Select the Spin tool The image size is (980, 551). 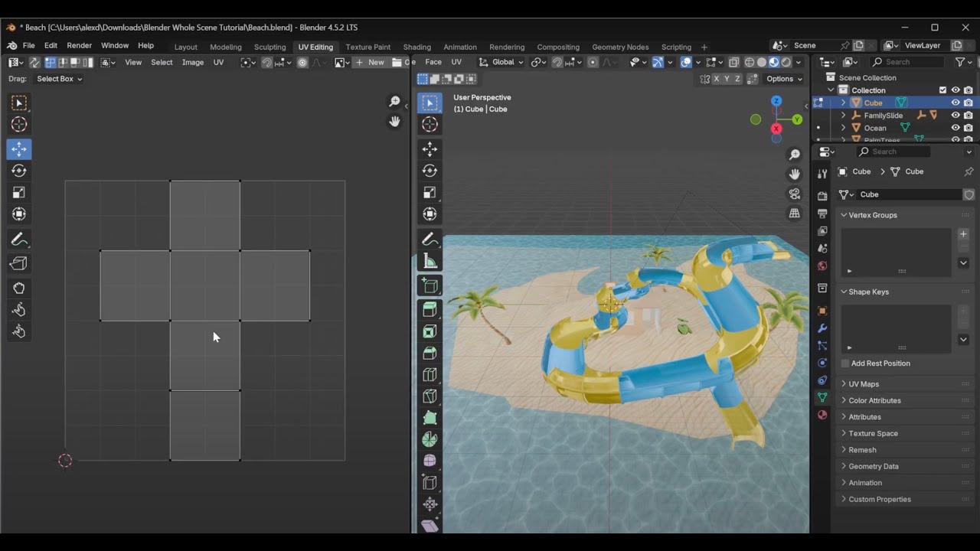(430, 439)
